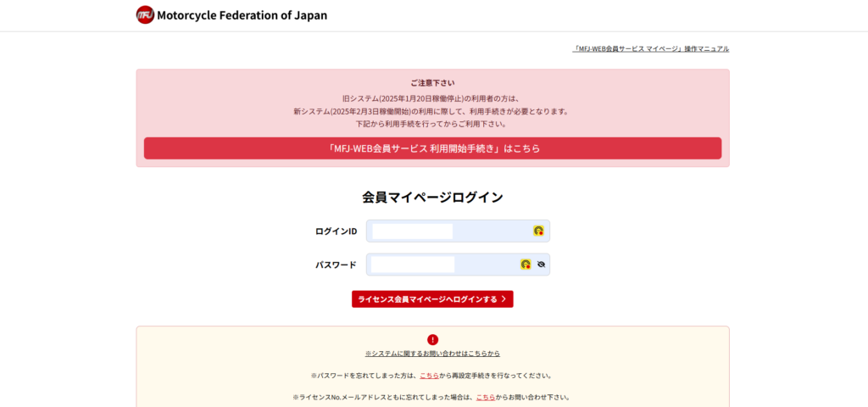This screenshot has width=868, height=407.
Task: Click こちら link for password reset
Action: click(429, 376)
